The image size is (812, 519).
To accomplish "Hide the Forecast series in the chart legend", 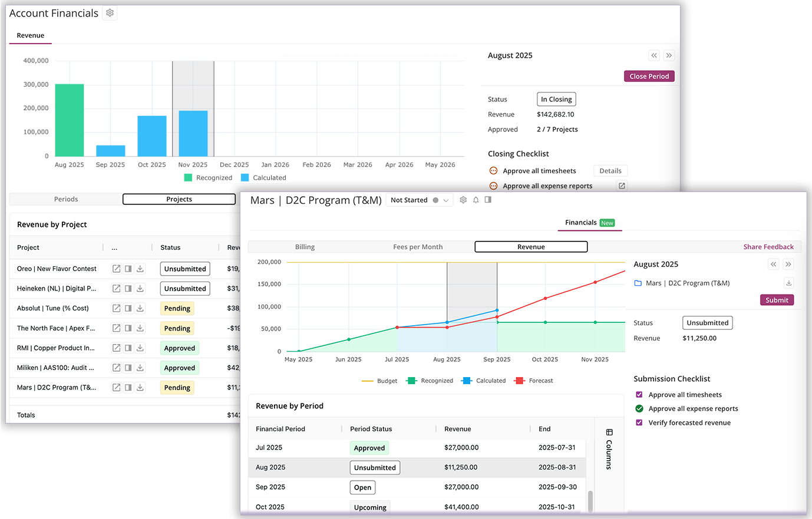I will pyautogui.click(x=533, y=381).
